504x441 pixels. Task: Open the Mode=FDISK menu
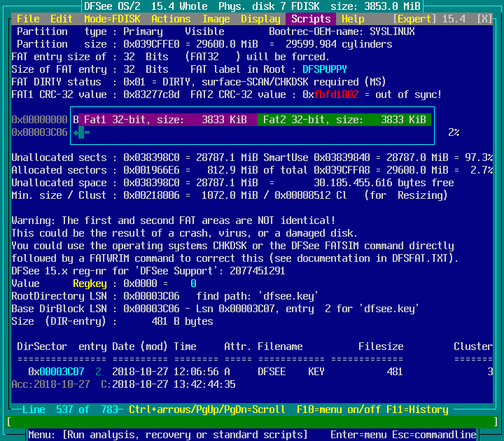[112, 19]
